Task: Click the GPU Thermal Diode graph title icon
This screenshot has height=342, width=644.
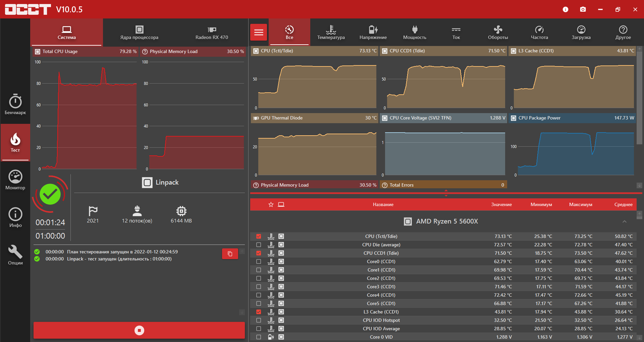Action: [x=256, y=118]
